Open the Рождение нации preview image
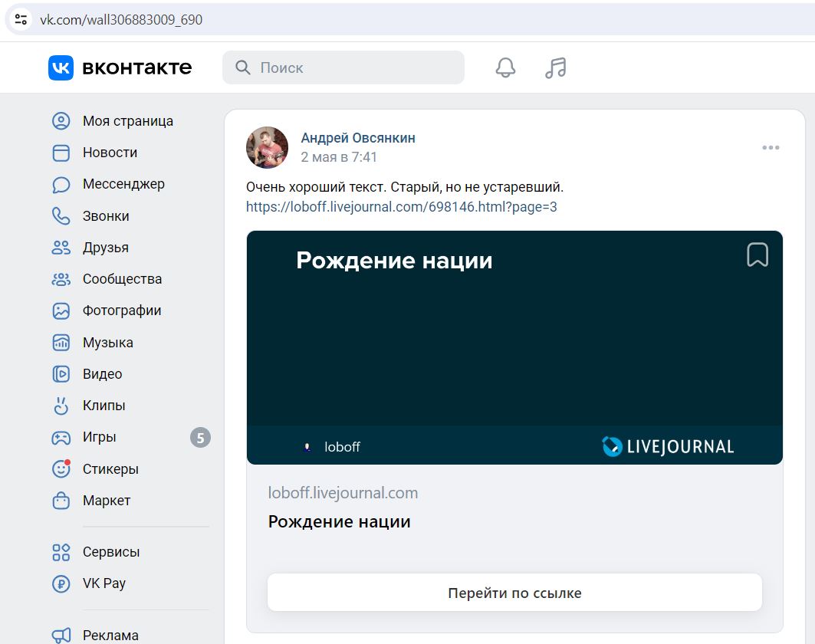 (x=514, y=347)
